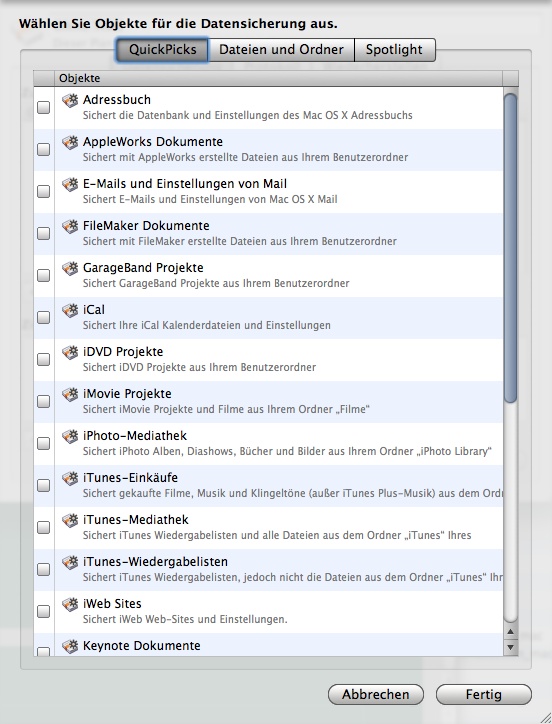Click description 'Sichert iDVD Projekte aus Ihrem Benutzerordner'

click(x=200, y=367)
